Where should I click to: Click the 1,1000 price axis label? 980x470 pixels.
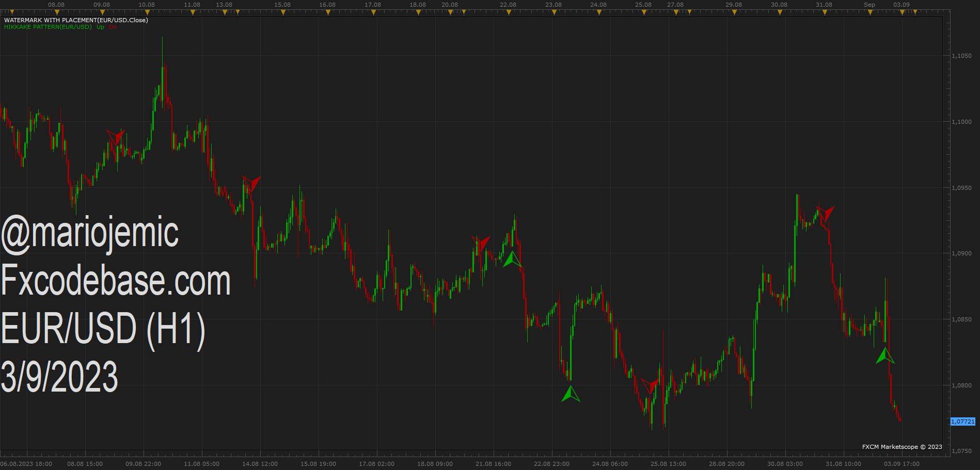(961, 122)
